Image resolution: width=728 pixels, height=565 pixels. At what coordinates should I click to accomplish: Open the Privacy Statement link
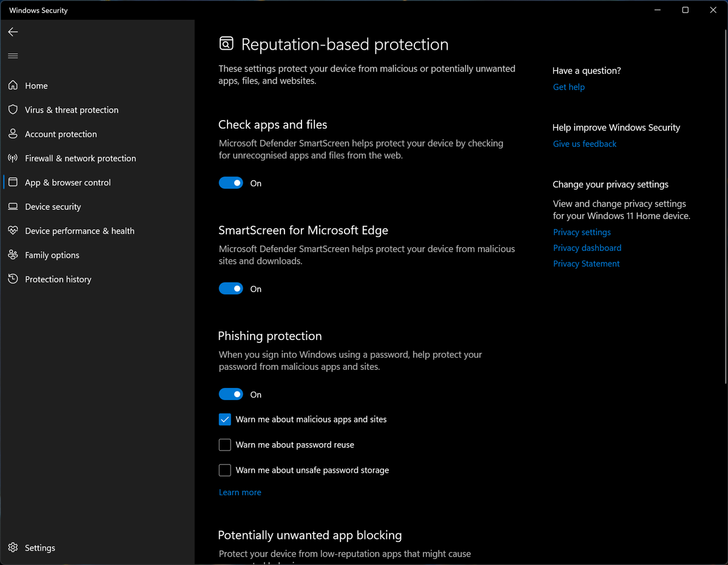(586, 264)
